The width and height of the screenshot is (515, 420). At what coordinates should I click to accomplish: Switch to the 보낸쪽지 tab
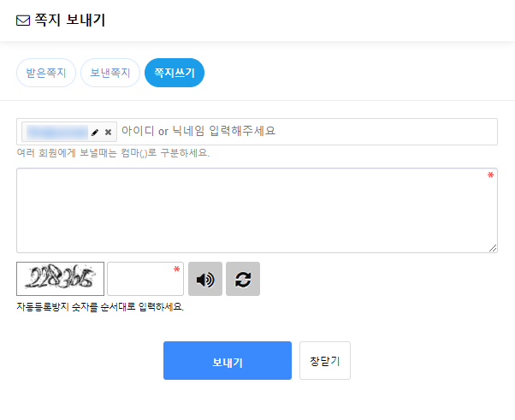click(110, 73)
